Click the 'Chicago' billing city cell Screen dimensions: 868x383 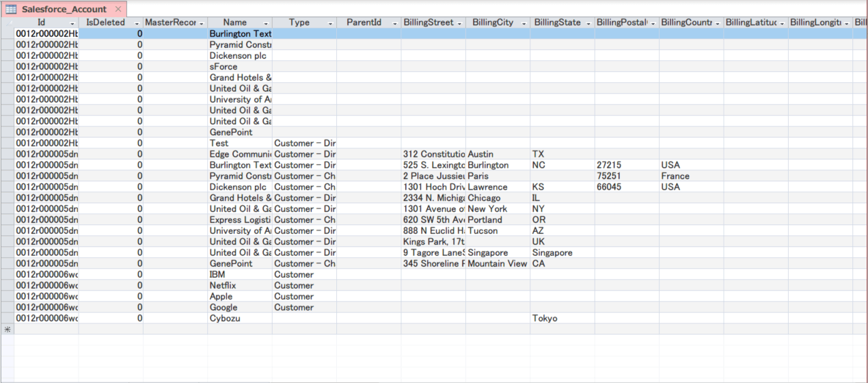[x=498, y=198]
